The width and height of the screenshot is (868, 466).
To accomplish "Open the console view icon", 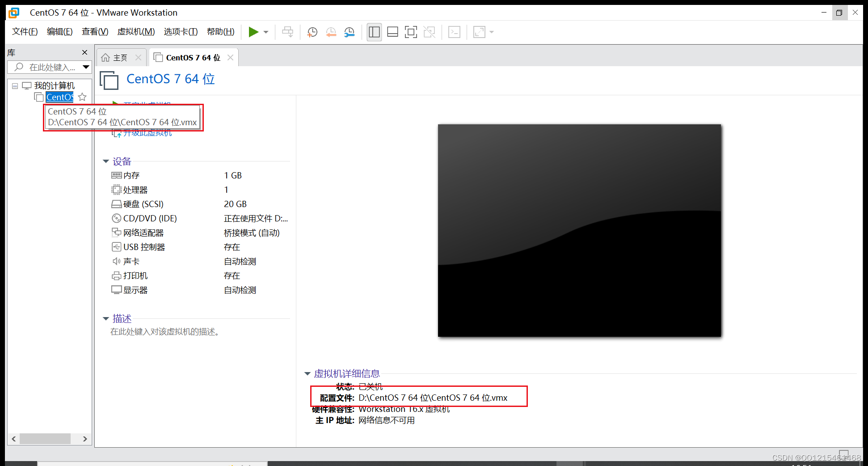I will (454, 32).
